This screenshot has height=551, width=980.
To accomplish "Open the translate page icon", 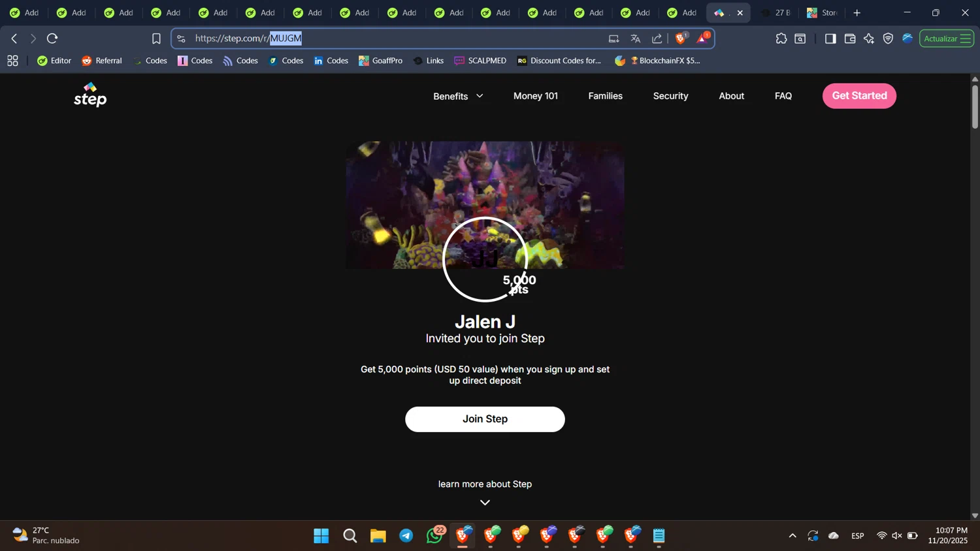I will (x=635, y=39).
